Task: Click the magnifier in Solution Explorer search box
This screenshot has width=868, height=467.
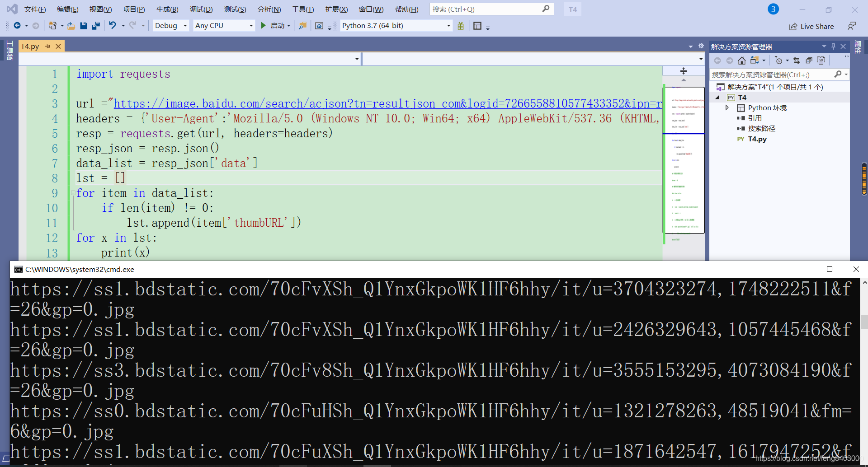Action: [x=838, y=74]
